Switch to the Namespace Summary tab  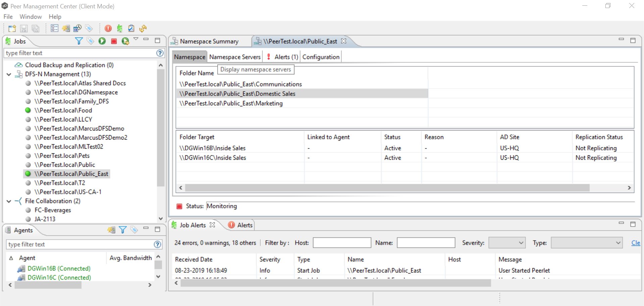(x=209, y=41)
